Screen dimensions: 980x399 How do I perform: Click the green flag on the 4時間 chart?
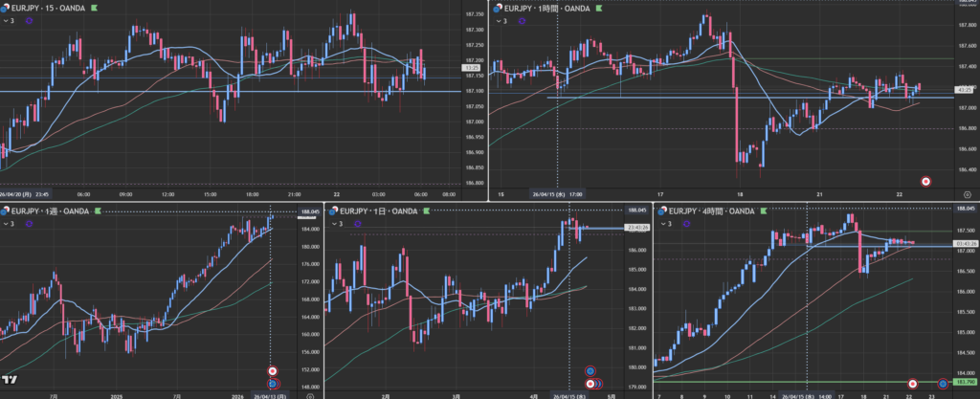(763, 210)
